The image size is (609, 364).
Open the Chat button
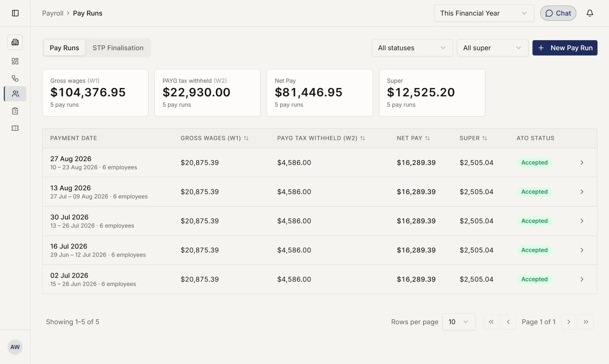pos(558,13)
